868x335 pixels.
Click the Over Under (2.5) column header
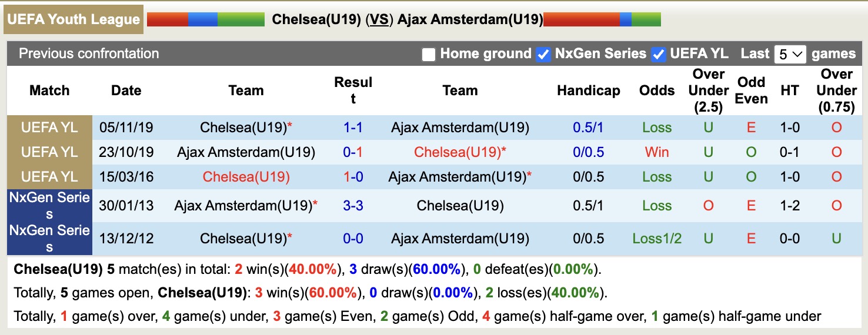[x=708, y=91]
